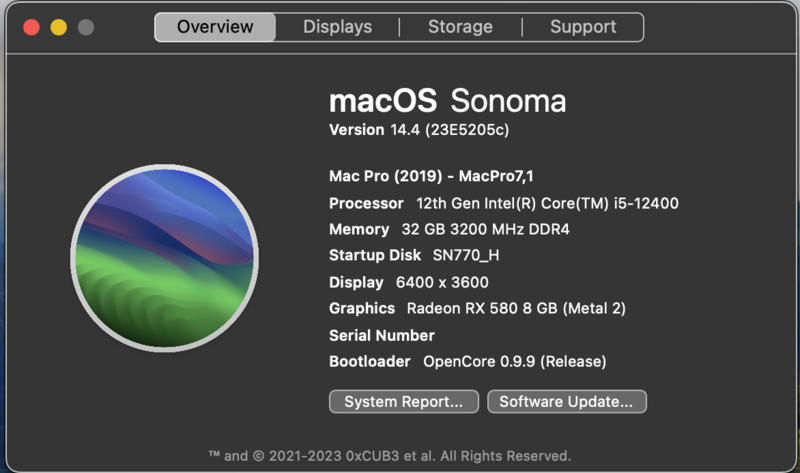The width and height of the screenshot is (800, 473).
Task: Click the Startup Disk SN770_H line
Action: (414, 255)
